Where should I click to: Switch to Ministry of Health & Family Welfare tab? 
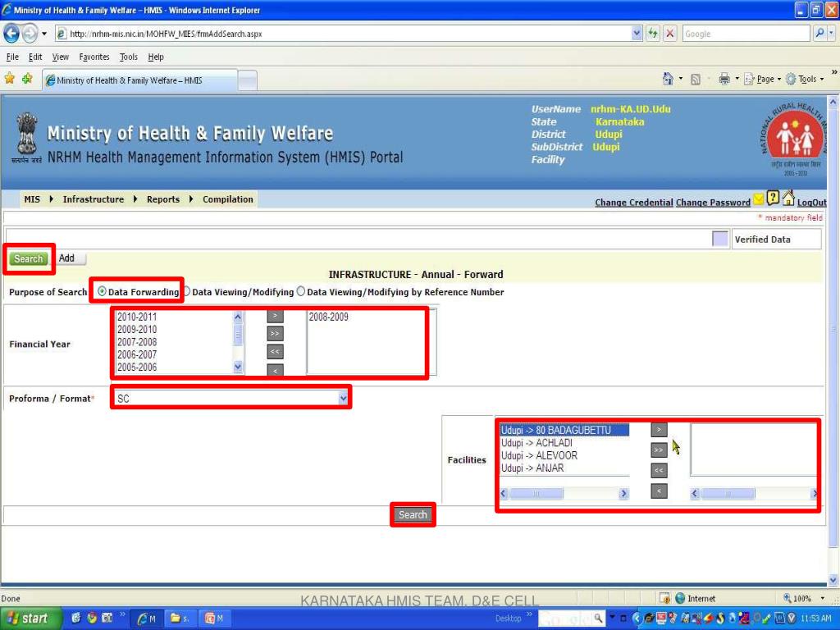click(139, 80)
